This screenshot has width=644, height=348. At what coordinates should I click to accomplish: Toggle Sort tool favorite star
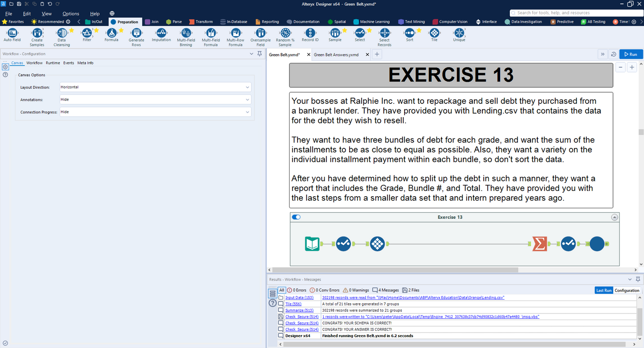(x=419, y=31)
